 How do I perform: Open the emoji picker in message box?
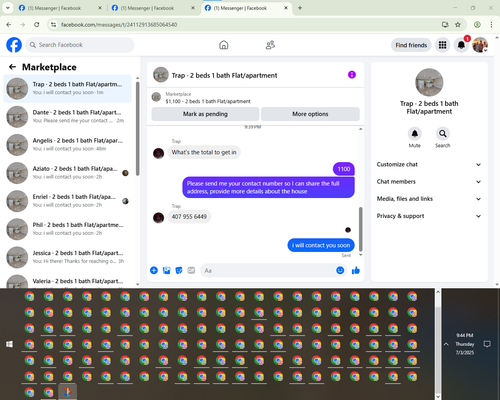[x=340, y=270]
